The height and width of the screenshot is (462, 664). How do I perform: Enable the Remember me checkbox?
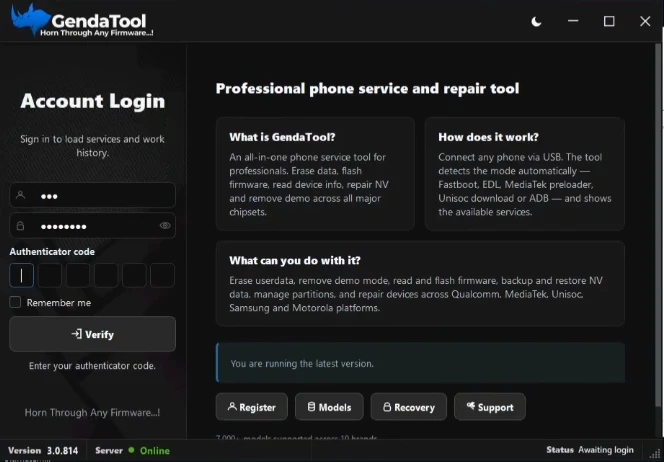[15, 302]
